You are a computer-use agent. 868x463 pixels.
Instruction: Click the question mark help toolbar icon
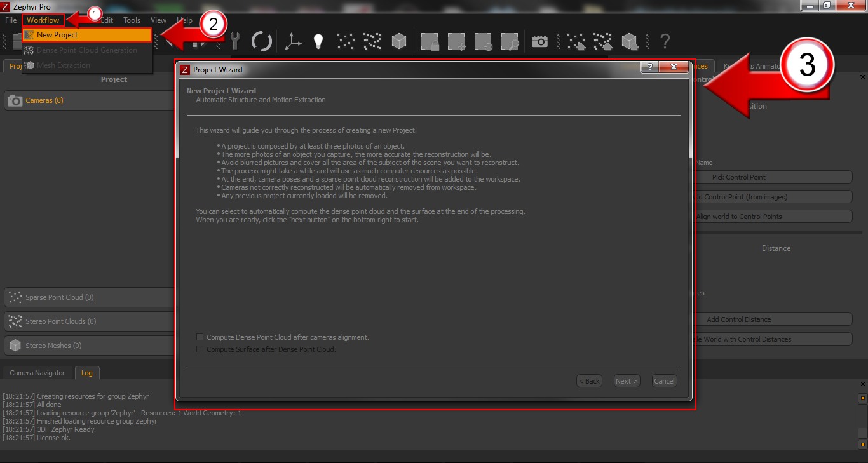(x=665, y=41)
